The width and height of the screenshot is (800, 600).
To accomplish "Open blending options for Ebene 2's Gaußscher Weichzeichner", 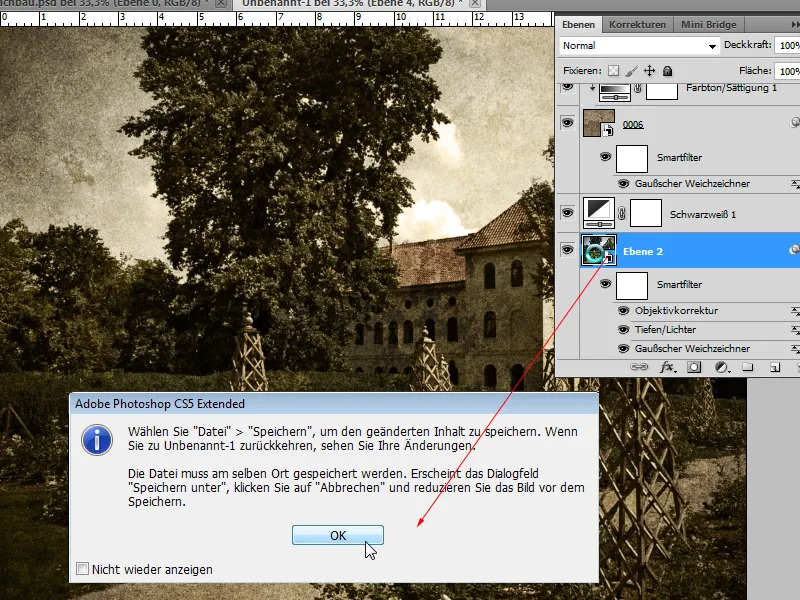I will click(795, 349).
